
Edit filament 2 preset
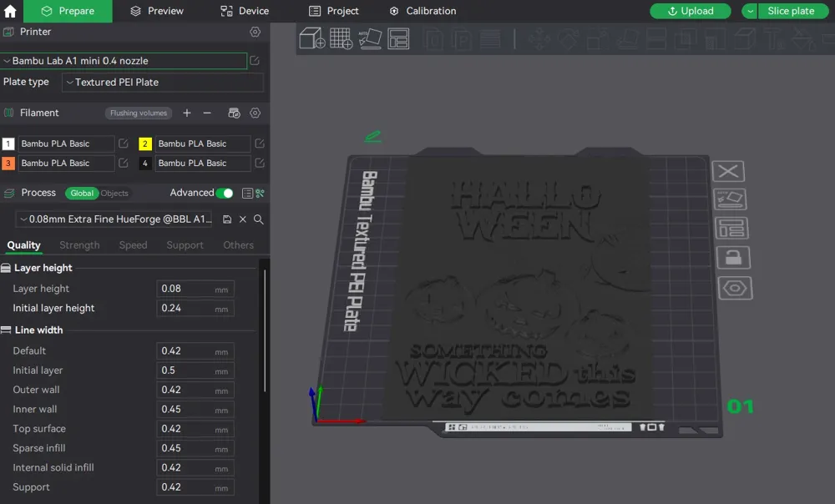(260, 144)
